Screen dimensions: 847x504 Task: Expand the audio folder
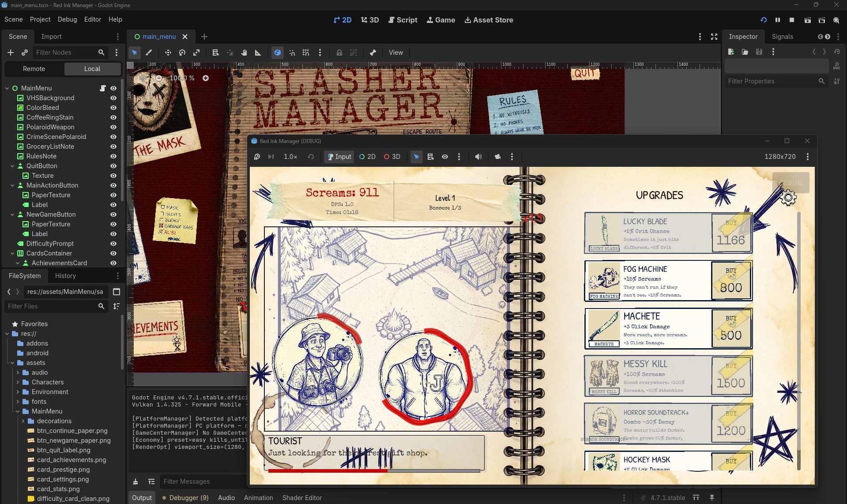pos(18,372)
